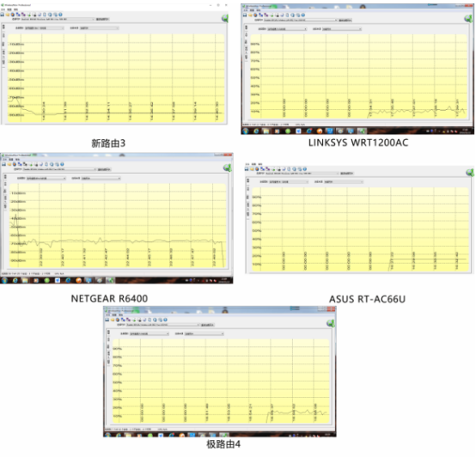The width and height of the screenshot is (476, 458).
Task: Click the blue network computers icon in LINKSYS window
Action: click(260, 15)
